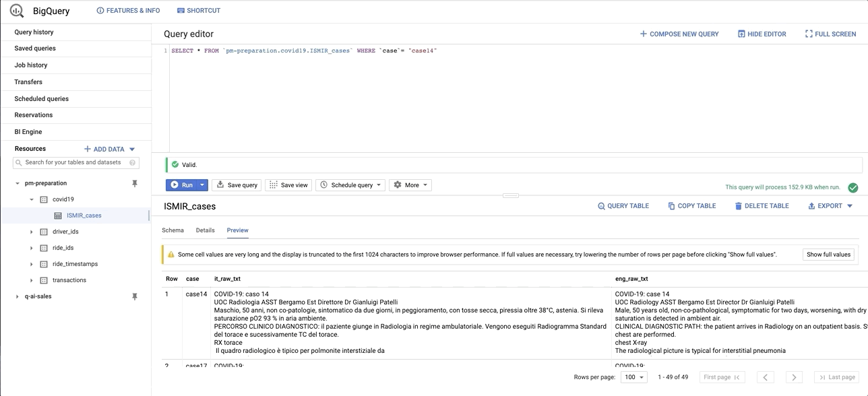Click the pin icon next to q-ai-sales
Image resolution: width=868 pixels, height=396 pixels.
(134, 296)
